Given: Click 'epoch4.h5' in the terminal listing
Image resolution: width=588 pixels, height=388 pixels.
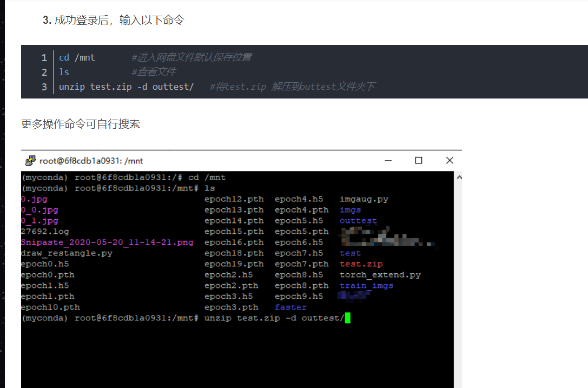Looking at the screenshot, I should [299, 199].
